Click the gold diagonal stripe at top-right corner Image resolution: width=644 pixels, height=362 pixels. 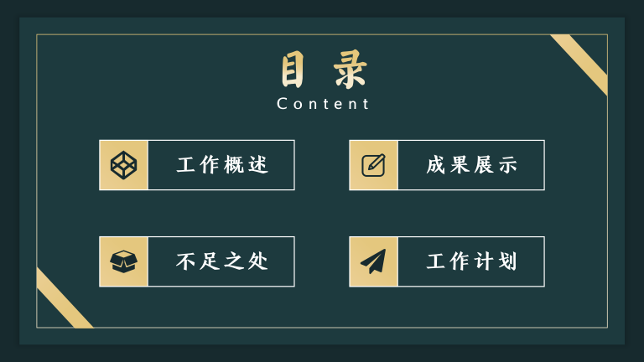(582, 62)
